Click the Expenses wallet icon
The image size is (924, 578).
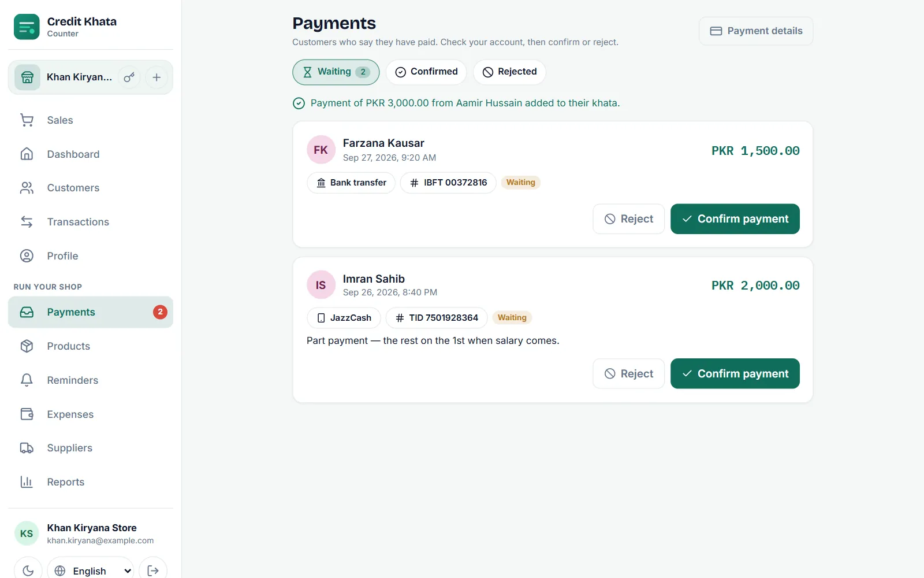click(27, 414)
